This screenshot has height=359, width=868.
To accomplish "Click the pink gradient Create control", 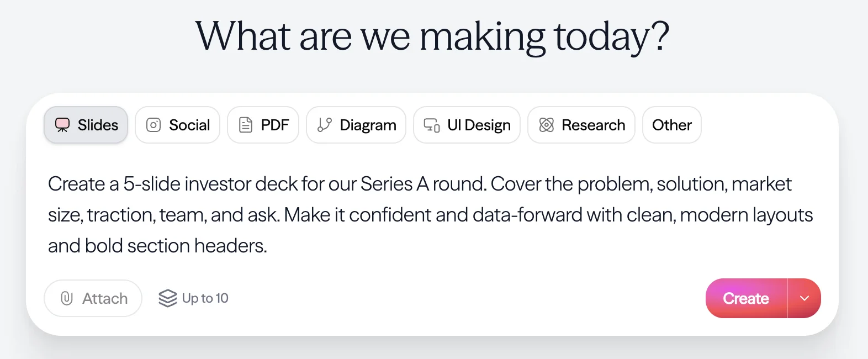I will click(x=745, y=298).
